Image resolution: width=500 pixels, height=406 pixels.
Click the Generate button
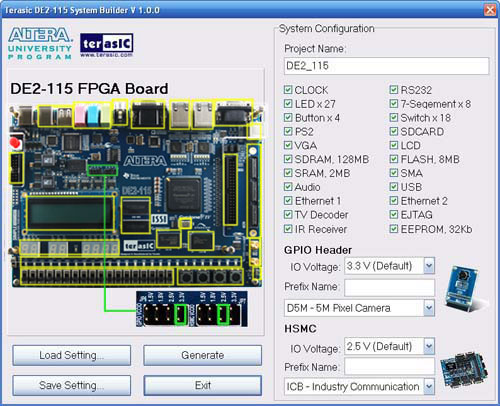point(202,355)
